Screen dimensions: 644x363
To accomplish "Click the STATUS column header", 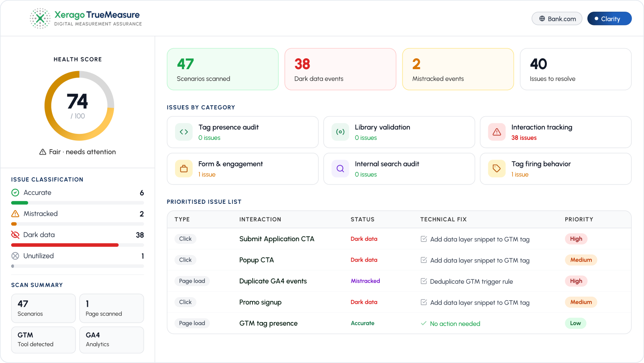I will (363, 219).
